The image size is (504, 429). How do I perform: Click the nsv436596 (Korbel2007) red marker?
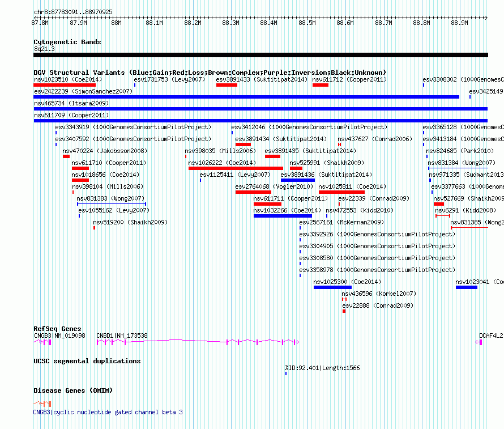coord(344,299)
